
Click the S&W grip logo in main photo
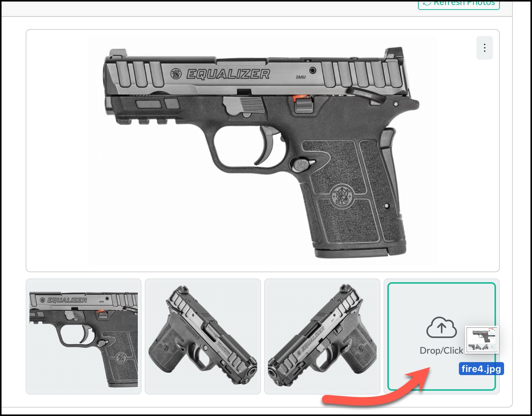tap(341, 196)
